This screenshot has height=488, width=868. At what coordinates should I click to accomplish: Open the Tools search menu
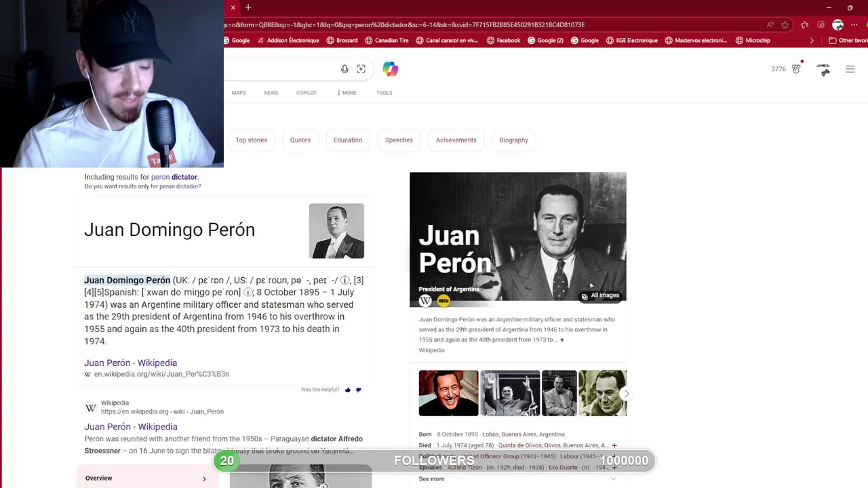pyautogui.click(x=384, y=93)
